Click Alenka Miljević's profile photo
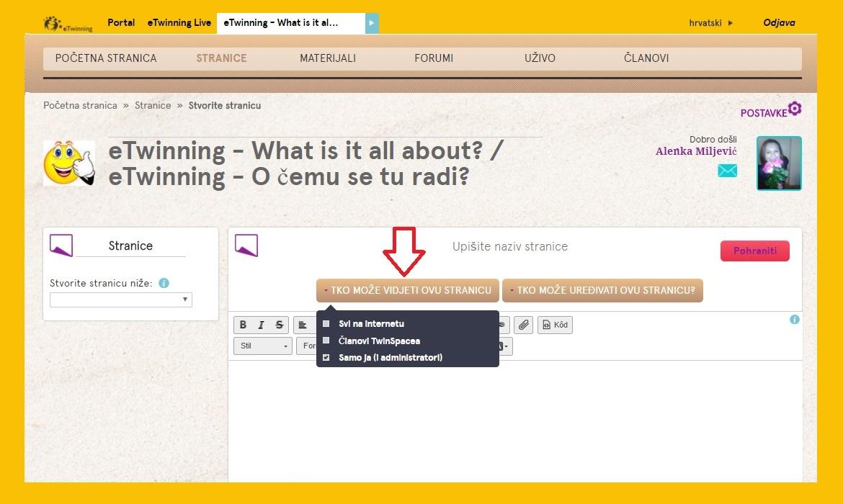This screenshot has width=843, height=504. pyautogui.click(x=779, y=163)
